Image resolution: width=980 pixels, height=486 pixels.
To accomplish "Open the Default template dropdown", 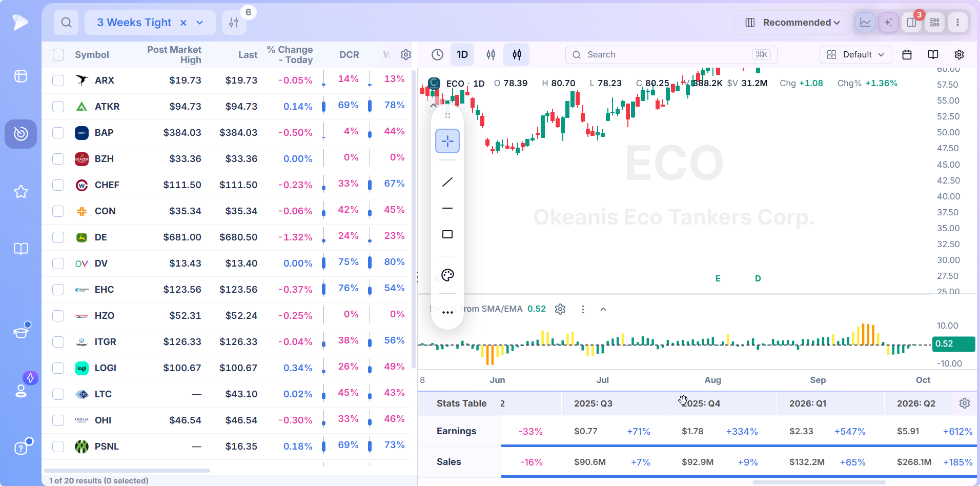I will [855, 54].
